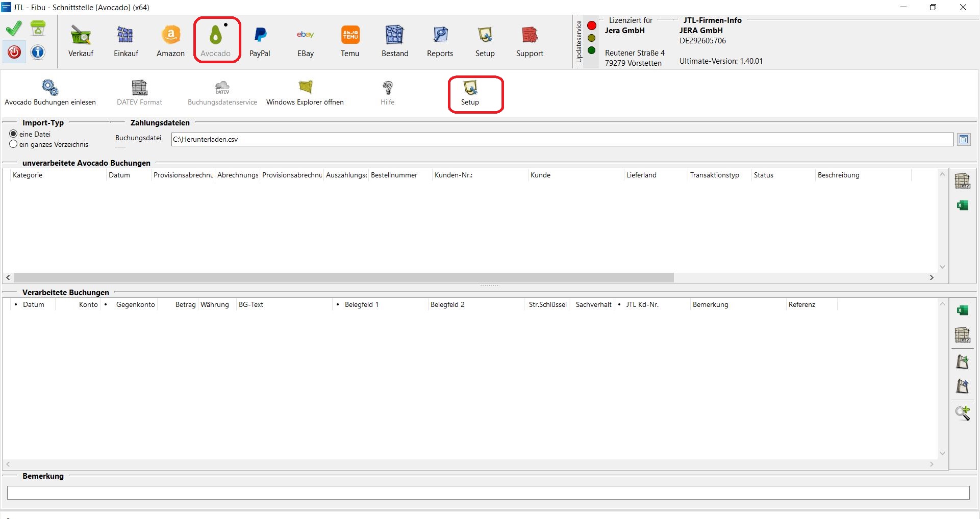
Task: Open the Temu interface module
Action: (350, 41)
